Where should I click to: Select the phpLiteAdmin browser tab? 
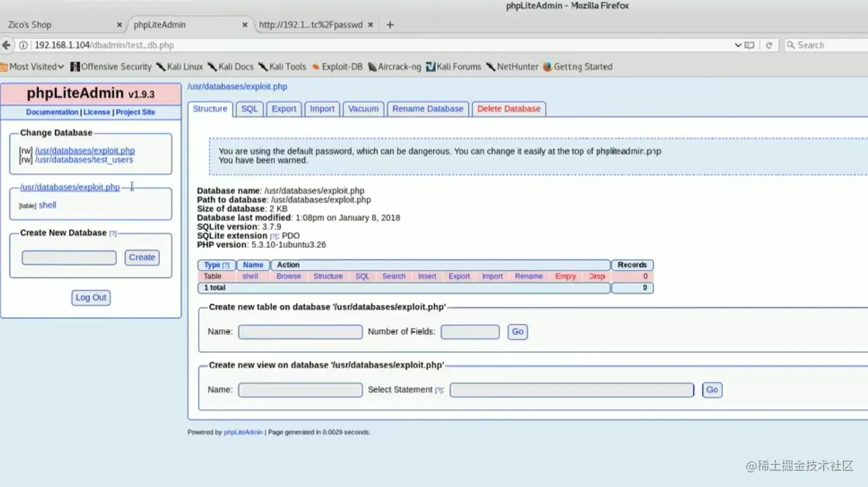188,25
